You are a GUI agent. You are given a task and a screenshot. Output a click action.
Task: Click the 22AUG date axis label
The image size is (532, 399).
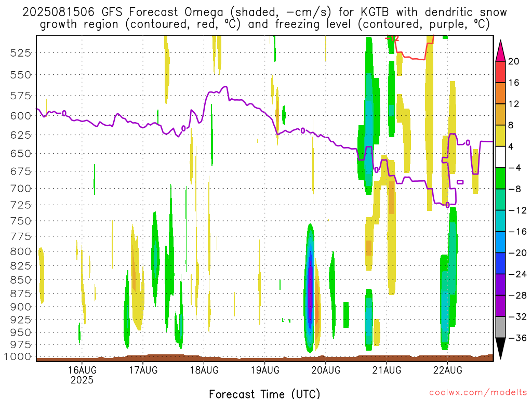coord(447,370)
